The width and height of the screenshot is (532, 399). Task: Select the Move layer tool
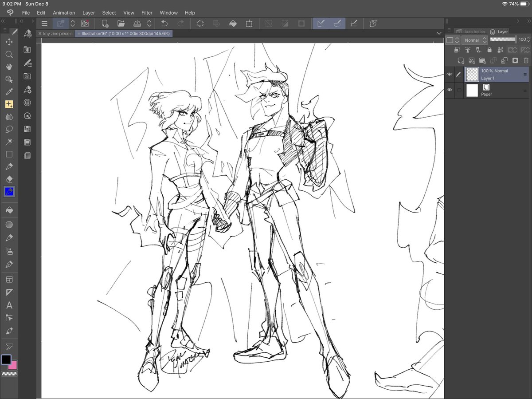9,42
